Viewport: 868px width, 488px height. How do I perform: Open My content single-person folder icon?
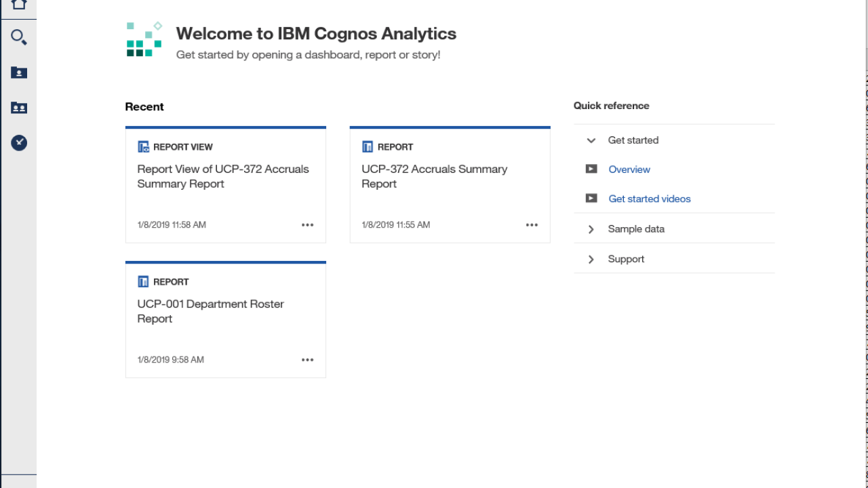click(19, 73)
